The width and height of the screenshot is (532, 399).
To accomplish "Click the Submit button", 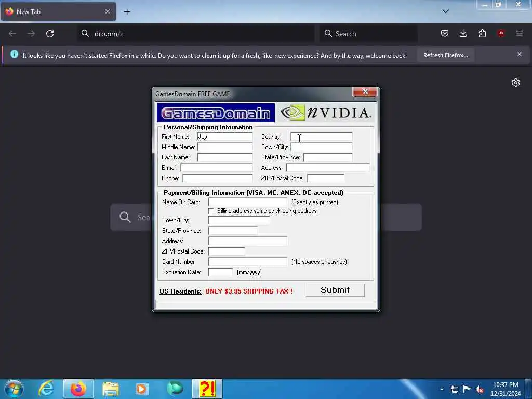I will pyautogui.click(x=335, y=290).
